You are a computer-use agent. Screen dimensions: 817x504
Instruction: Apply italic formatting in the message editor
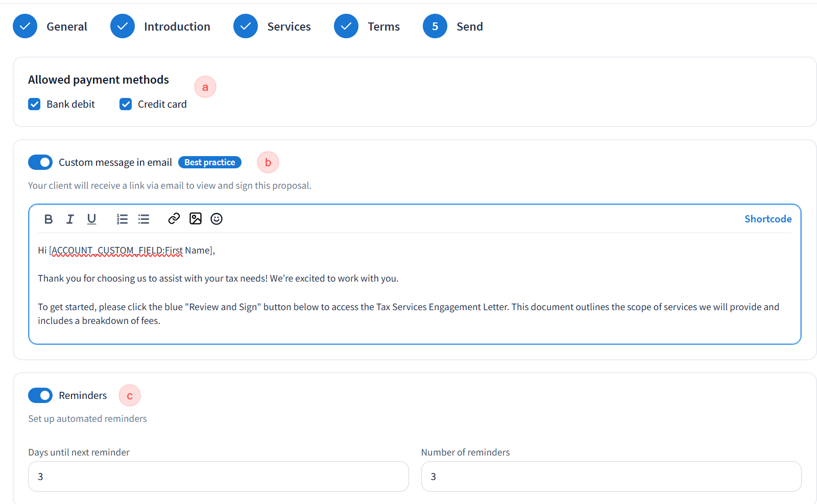(x=70, y=219)
